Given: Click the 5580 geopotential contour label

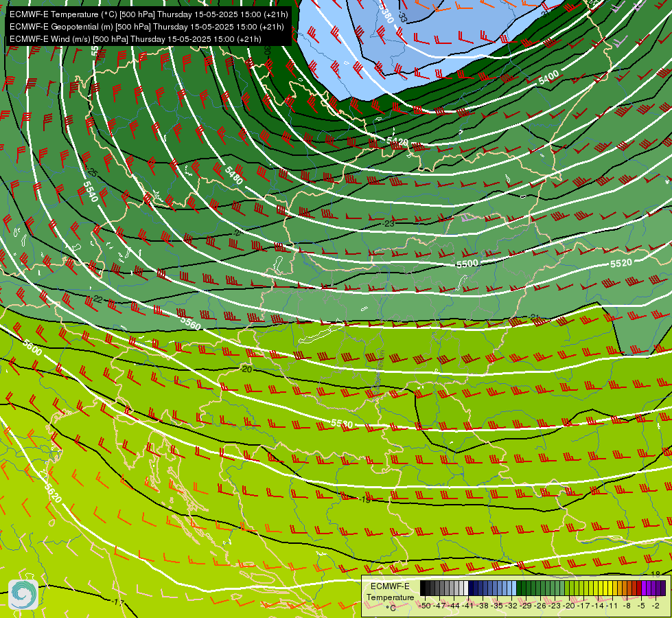Looking at the screenshot, I should [342, 424].
